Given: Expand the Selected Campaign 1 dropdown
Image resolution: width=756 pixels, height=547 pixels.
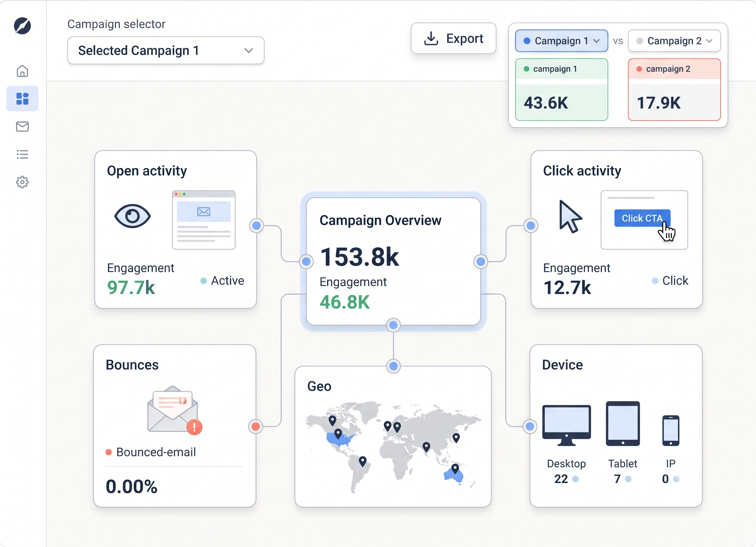Looking at the screenshot, I should 166,50.
